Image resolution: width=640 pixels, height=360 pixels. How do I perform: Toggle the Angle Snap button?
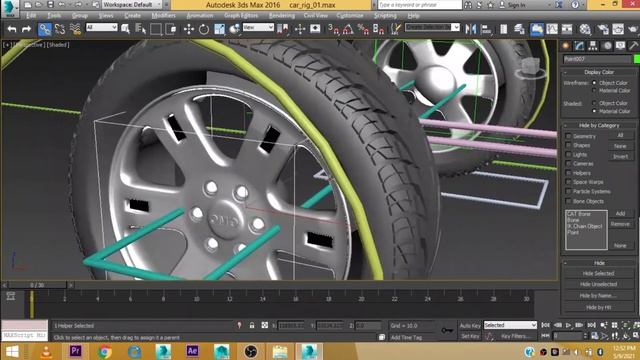coord(348,29)
